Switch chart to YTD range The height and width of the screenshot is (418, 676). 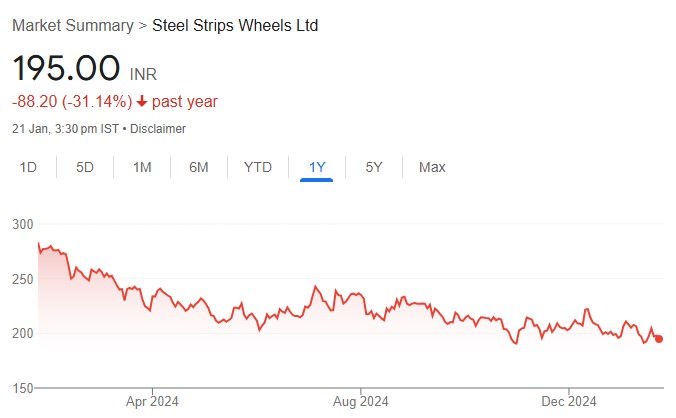[x=258, y=167]
